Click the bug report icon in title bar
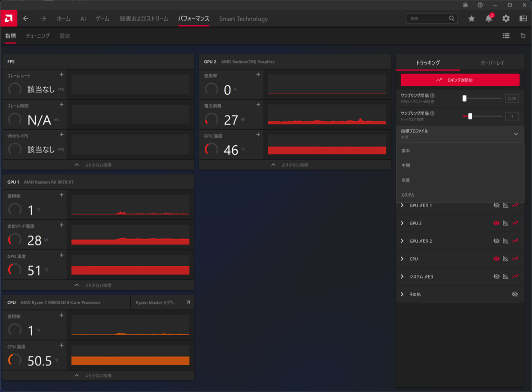 point(465,5)
